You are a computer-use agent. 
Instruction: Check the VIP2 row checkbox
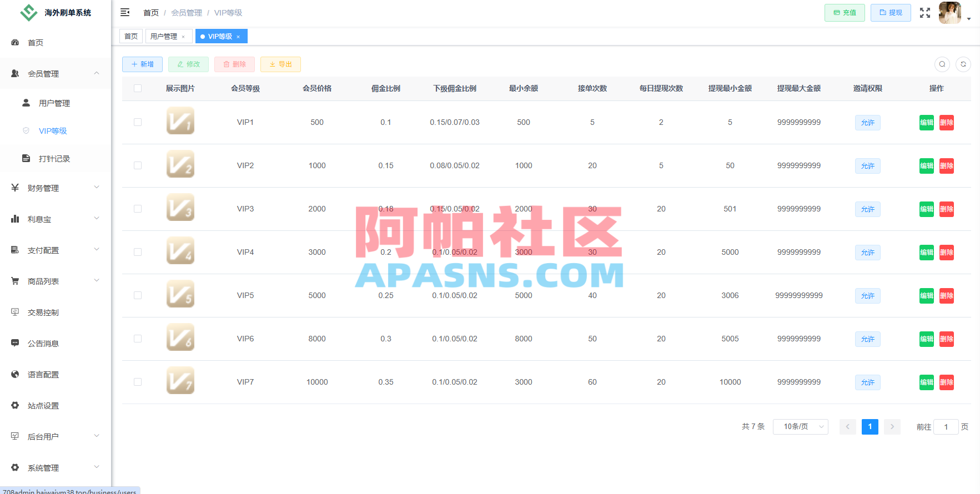click(138, 165)
